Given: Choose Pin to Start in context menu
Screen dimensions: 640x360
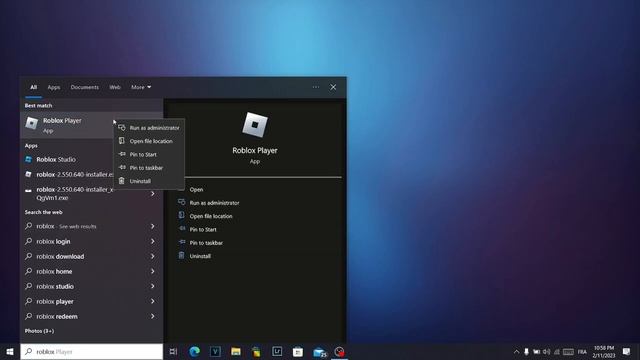Looking at the screenshot, I should pos(149,154).
